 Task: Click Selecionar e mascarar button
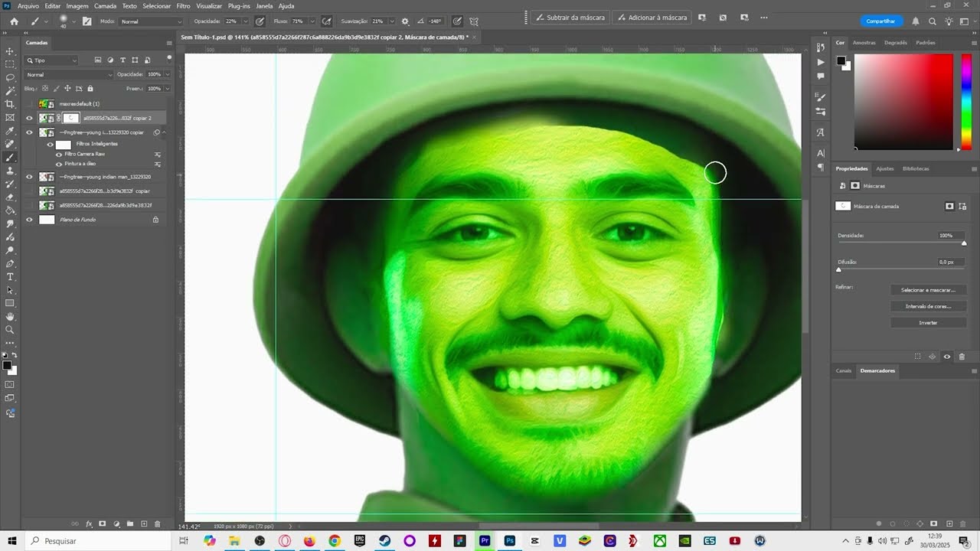tap(928, 290)
